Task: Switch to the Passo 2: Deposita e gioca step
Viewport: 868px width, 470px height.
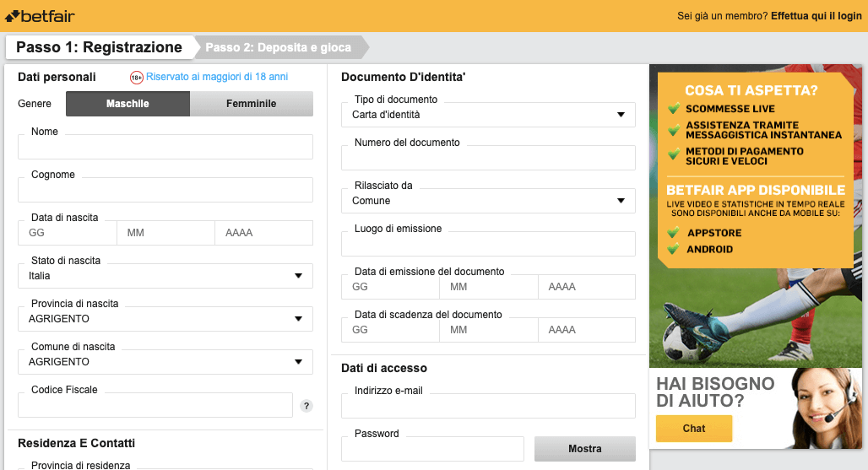Action: pos(280,47)
